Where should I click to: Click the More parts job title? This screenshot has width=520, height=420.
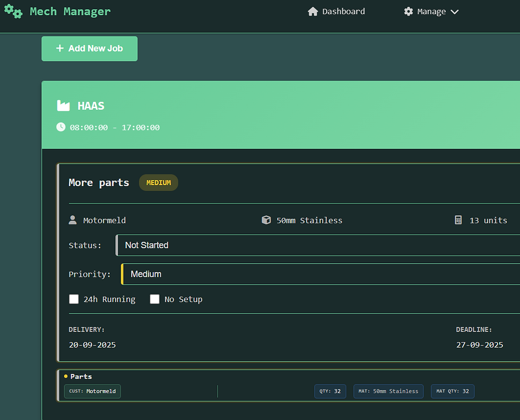(99, 182)
